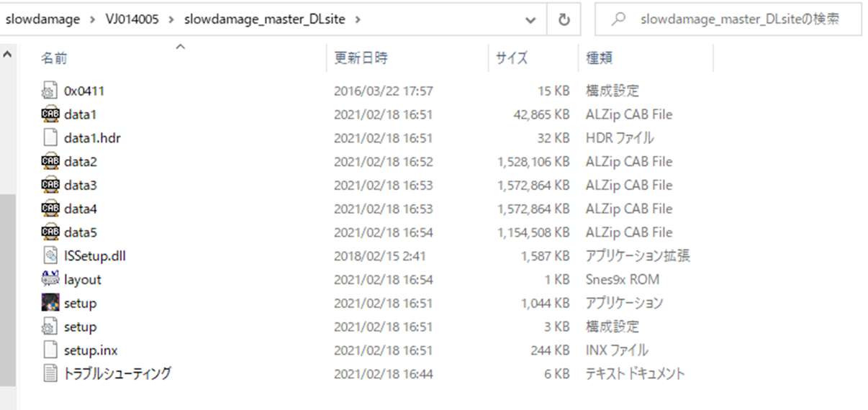The height and width of the screenshot is (410, 868).
Task: Sort by 種類 column header
Action: point(599,58)
